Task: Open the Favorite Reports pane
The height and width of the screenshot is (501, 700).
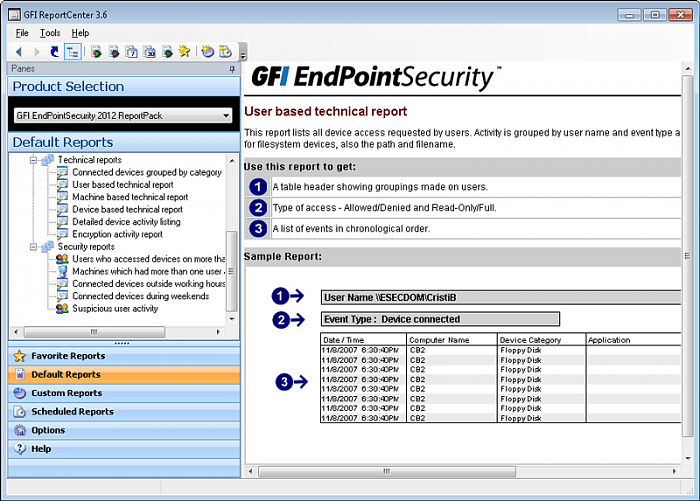Action: point(124,356)
